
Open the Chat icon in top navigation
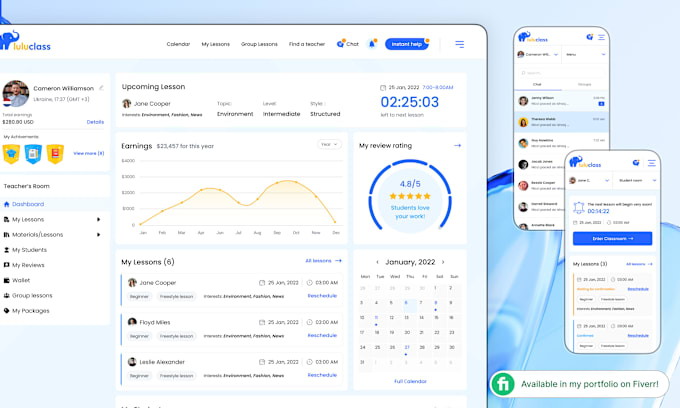click(x=340, y=44)
